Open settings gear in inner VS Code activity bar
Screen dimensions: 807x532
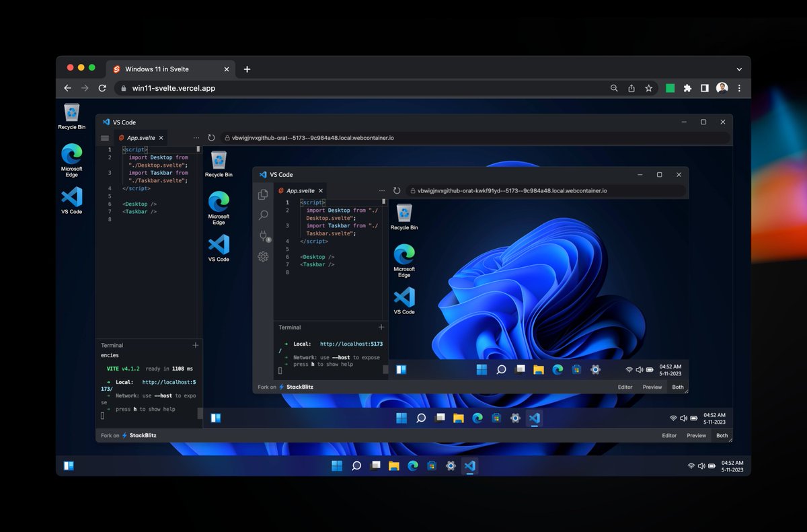(x=263, y=256)
